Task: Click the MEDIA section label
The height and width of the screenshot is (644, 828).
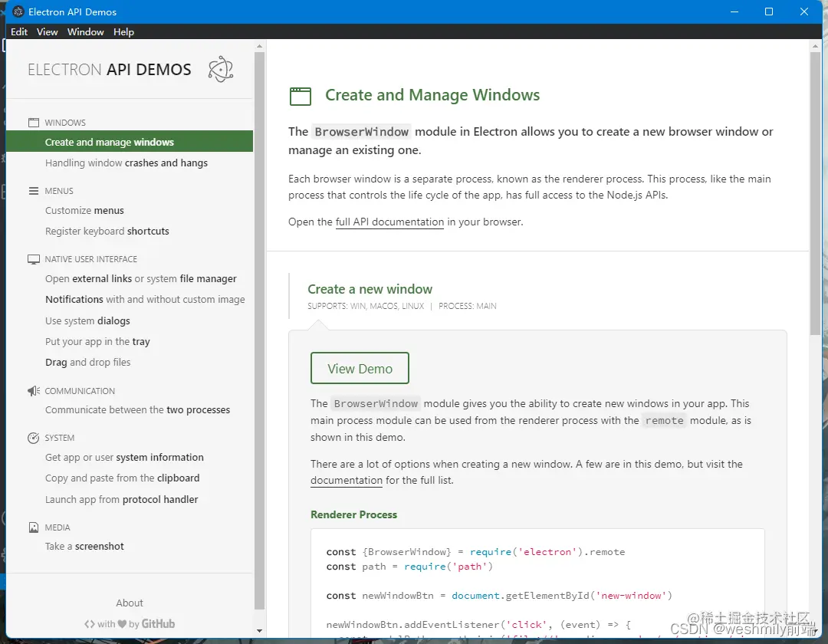Action: click(58, 527)
